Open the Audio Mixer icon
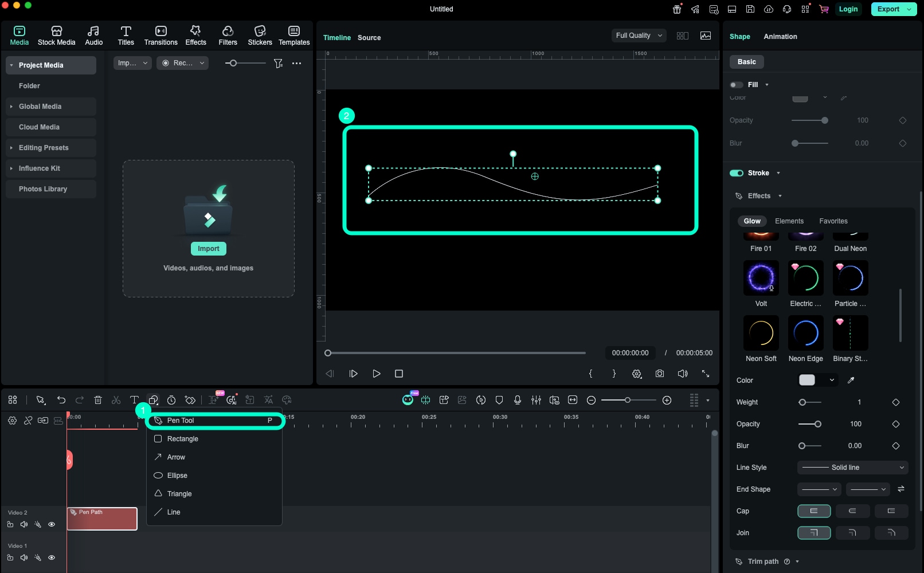The image size is (924, 573). tap(537, 400)
